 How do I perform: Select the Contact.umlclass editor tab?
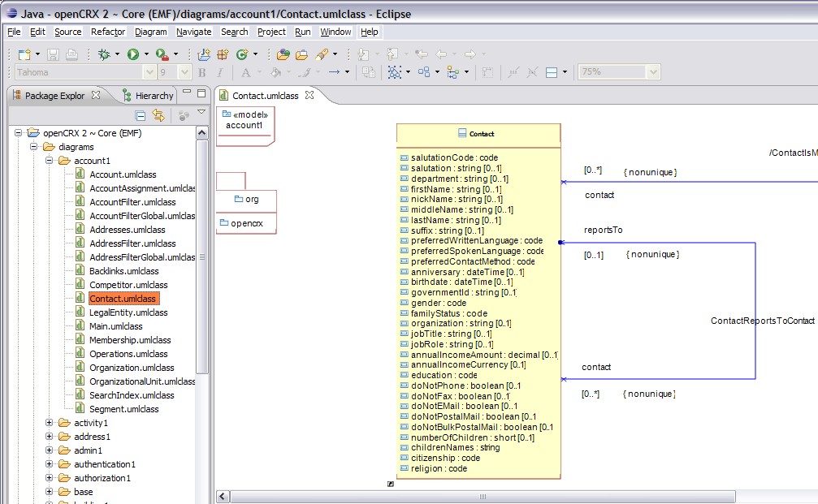click(266, 96)
